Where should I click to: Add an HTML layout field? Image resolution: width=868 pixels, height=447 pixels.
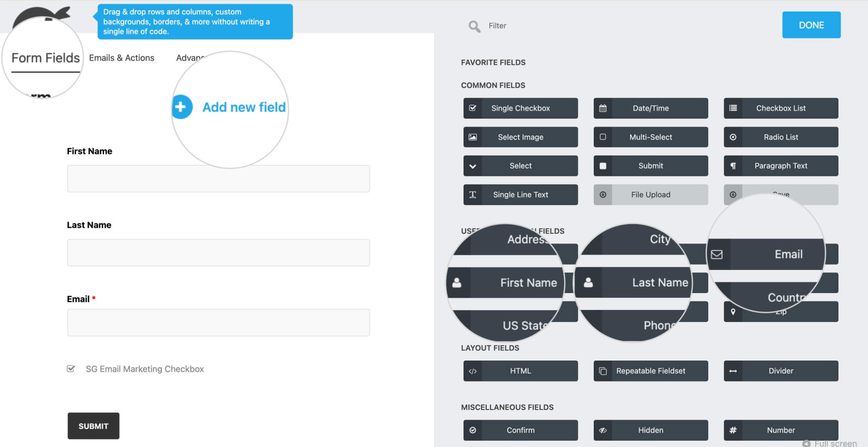(x=520, y=371)
